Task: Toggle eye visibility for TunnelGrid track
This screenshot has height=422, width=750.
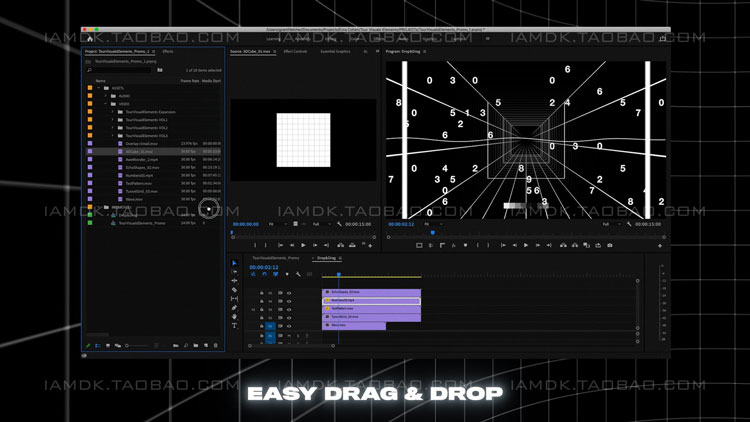Action: 289,318
